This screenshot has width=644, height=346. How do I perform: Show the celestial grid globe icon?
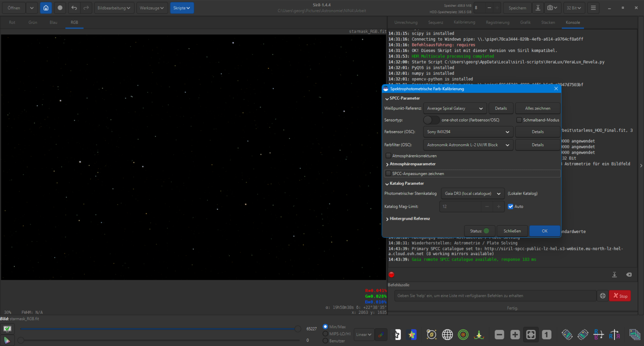tap(447, 335)
